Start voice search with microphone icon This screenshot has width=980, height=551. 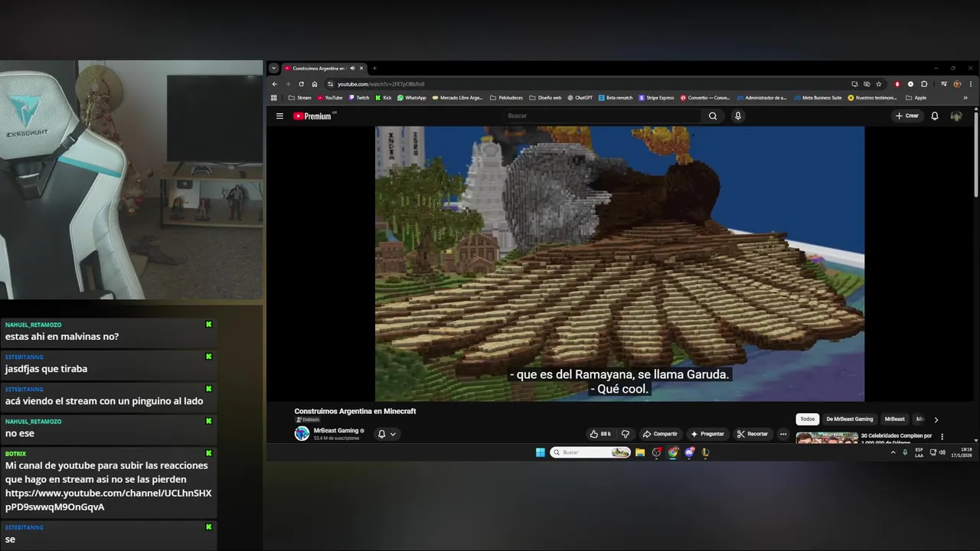click(738, 116)
